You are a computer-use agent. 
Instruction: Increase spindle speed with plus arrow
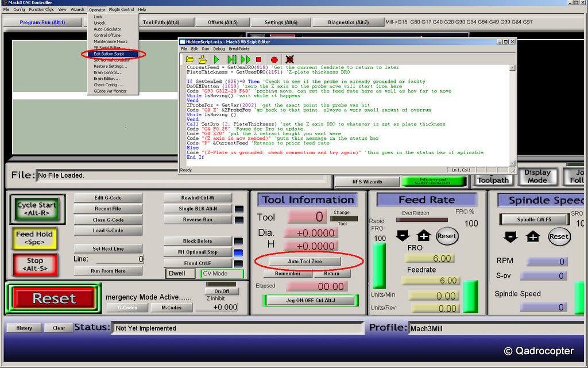point(533,236)
